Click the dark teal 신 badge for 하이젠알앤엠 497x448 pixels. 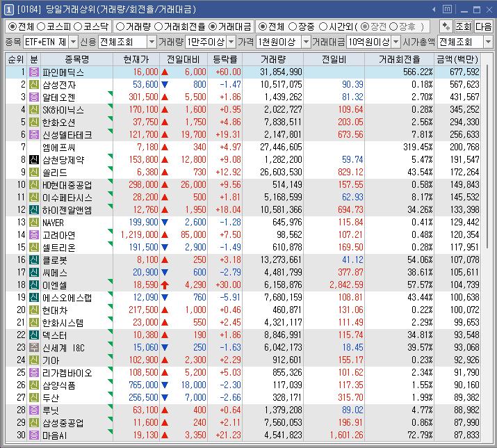pyautogui.click(x=34, y=209)
